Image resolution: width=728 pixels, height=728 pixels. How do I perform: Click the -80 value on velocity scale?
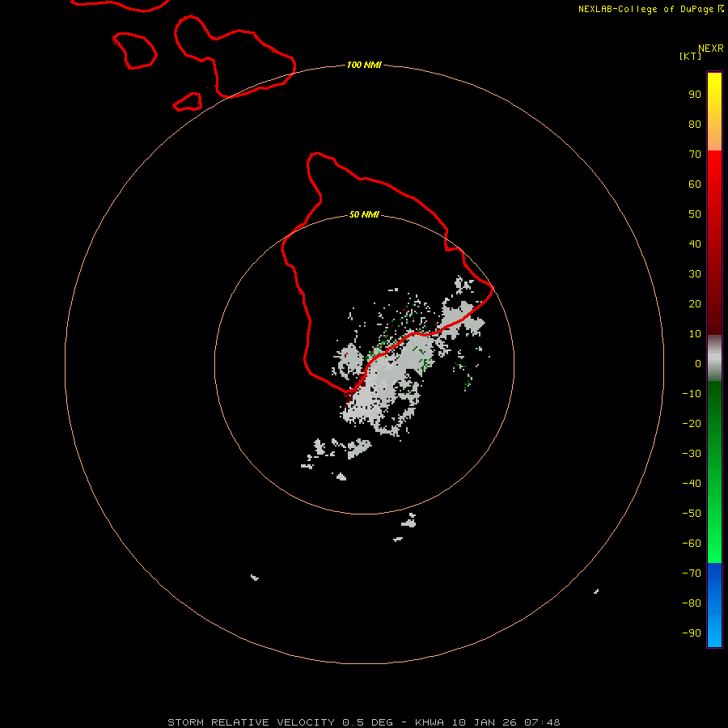point(692,603)
